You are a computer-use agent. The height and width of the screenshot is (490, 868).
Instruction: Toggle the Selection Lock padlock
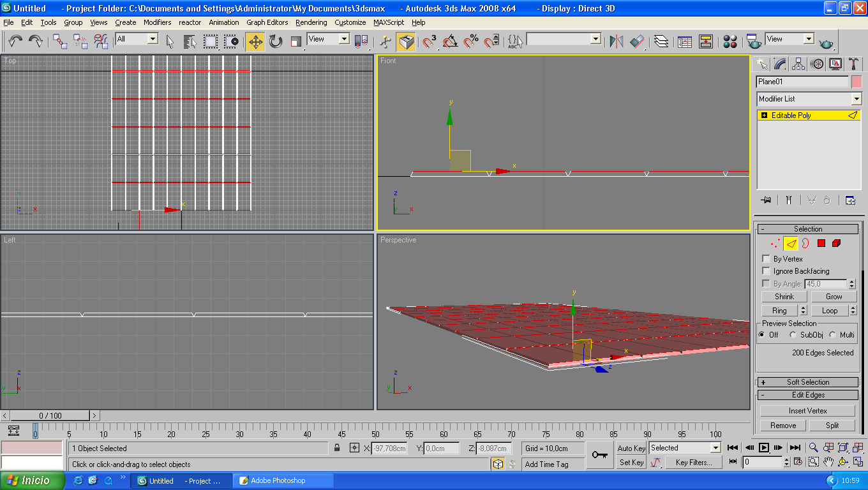(337, 448)
